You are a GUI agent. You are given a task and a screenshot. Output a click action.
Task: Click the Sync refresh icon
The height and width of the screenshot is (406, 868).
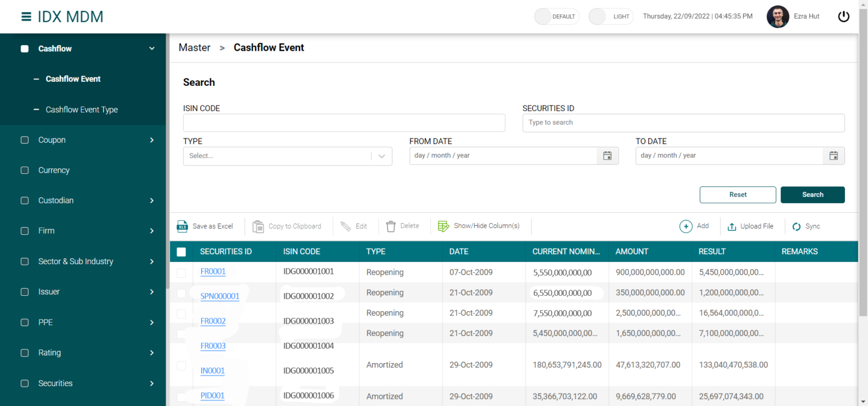(797, 226)
